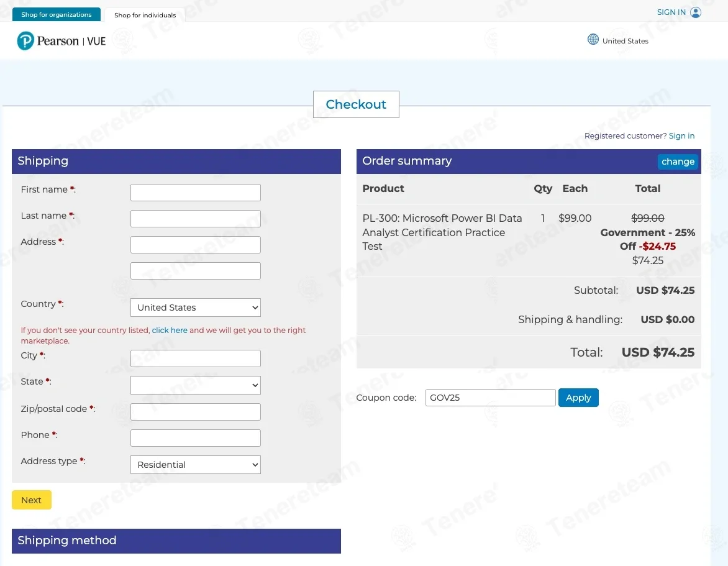
Task: Focus the City field
Action: pos(196,358)
